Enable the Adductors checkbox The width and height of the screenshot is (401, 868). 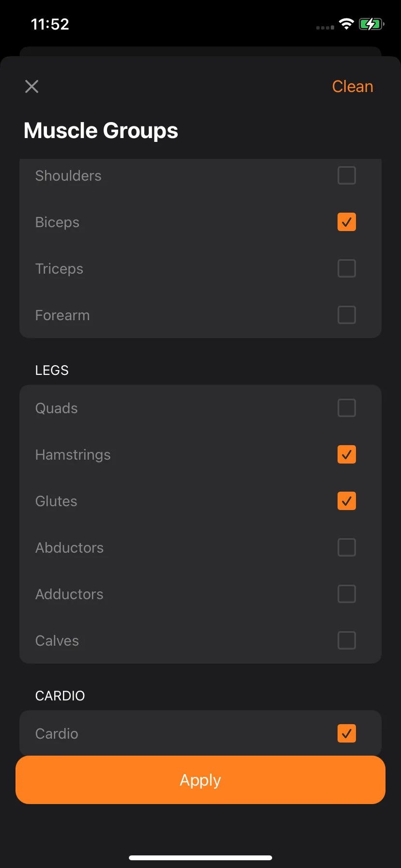click(347, 594)
